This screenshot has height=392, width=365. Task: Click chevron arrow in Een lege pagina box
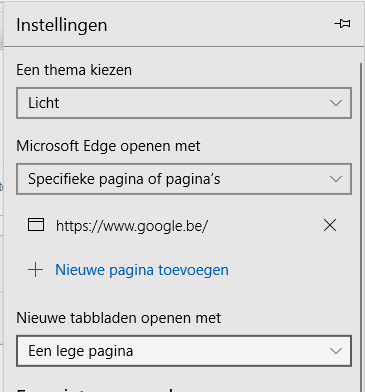pos(336,351)
